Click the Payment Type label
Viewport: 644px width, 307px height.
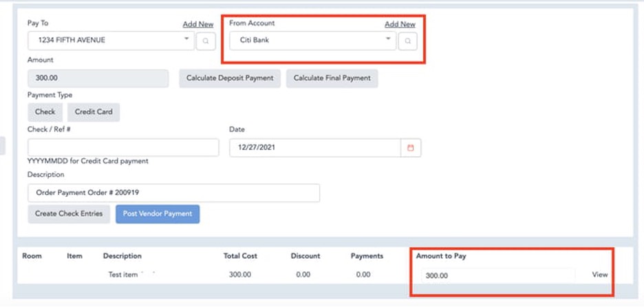[x=50, y=96]
